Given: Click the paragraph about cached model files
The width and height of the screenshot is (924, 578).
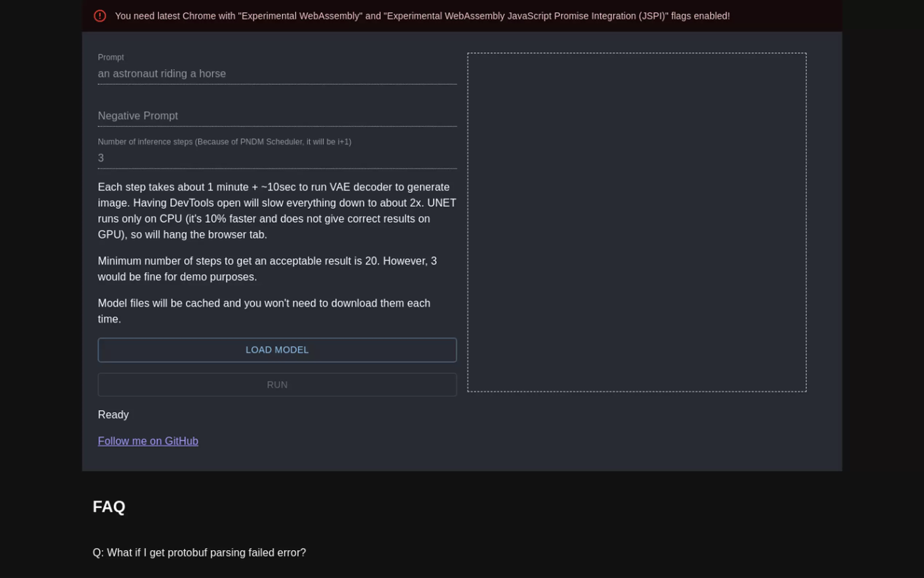Looking at the screenshot, I should [x=264, y=304].
